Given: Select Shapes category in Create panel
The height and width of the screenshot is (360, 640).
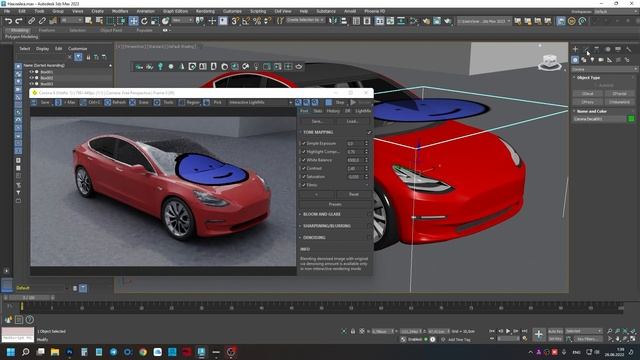Looking at the screenshot, I should tap(584, 60).
